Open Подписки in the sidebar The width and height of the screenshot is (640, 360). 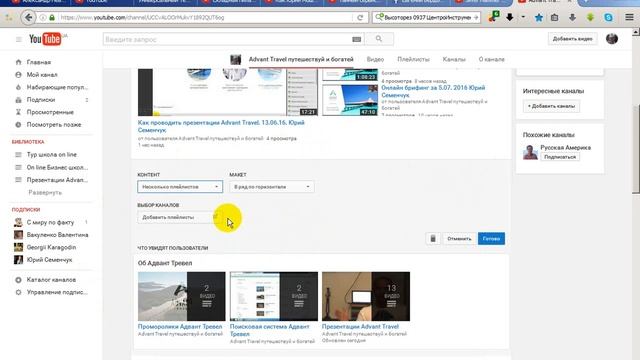click(40, 100)
